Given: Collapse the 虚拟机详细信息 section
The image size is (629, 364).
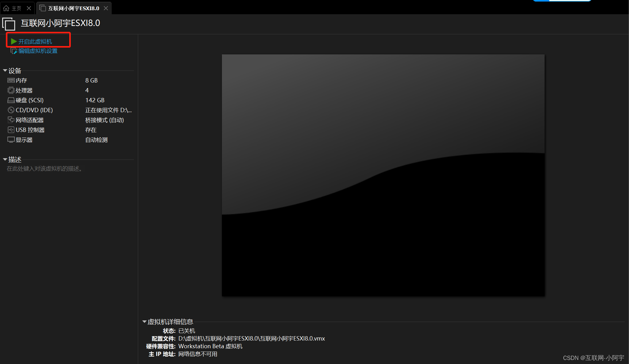Looking at the screenshot, I should pyautogui.click(x=144, y=321).
